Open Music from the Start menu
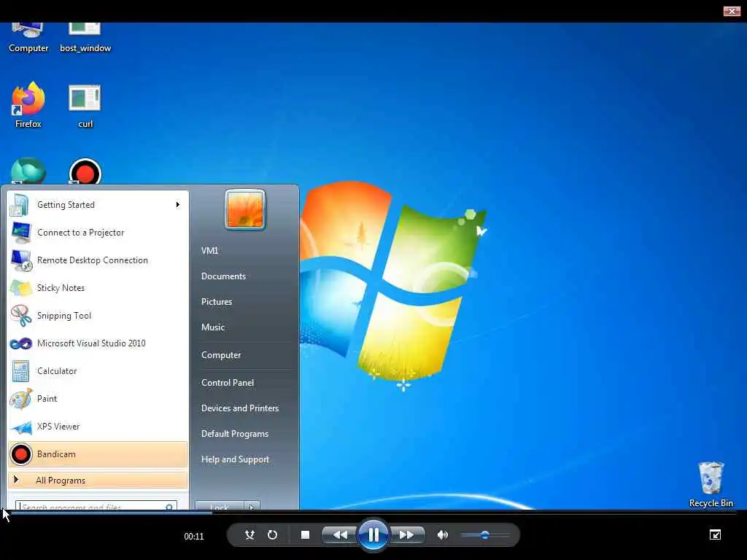Image resolution: width=747 pixels, height=560 pixels. pos(213,327)
